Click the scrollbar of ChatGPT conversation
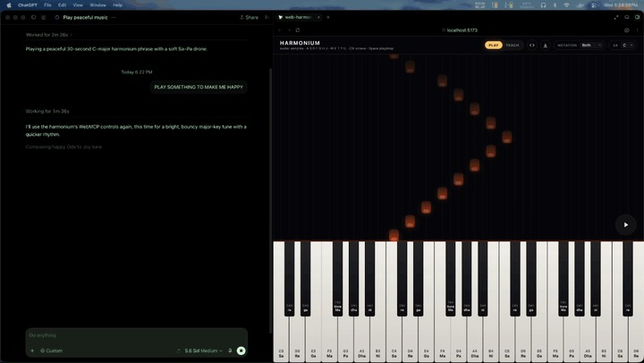Image resolution: width=644 pixels, height=363 pixels. pyautogui.click(x=270, y=201)
